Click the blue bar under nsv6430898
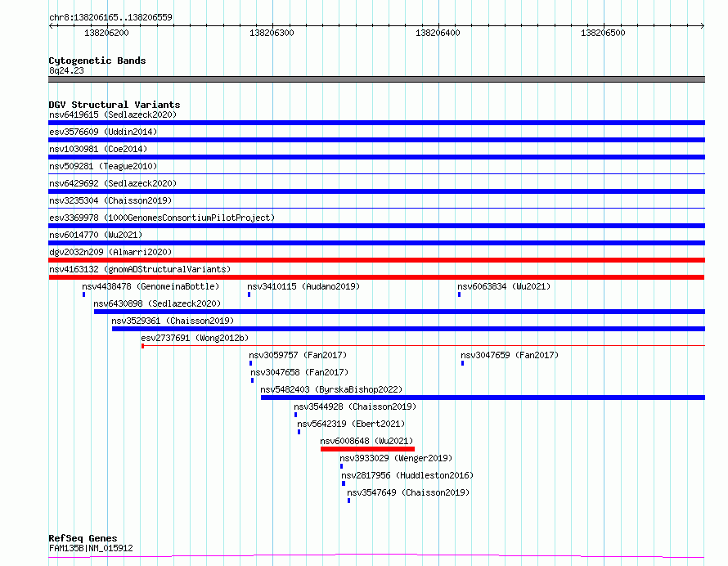The image size is (728, 566). [399, 312]
